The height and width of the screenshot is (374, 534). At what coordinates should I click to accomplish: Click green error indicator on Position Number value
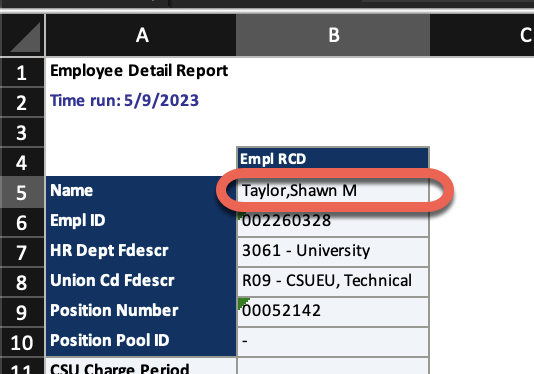click(242, 302)
